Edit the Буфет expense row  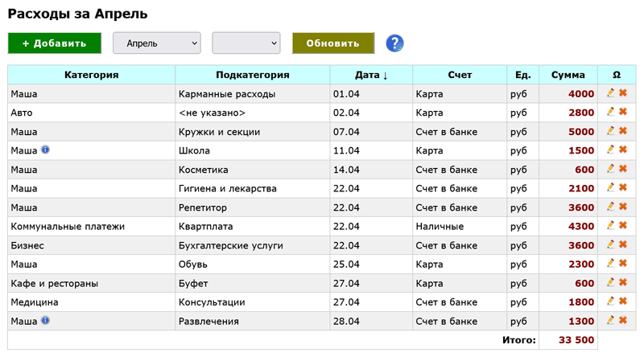pyautogui.click(x=611, y=282)
